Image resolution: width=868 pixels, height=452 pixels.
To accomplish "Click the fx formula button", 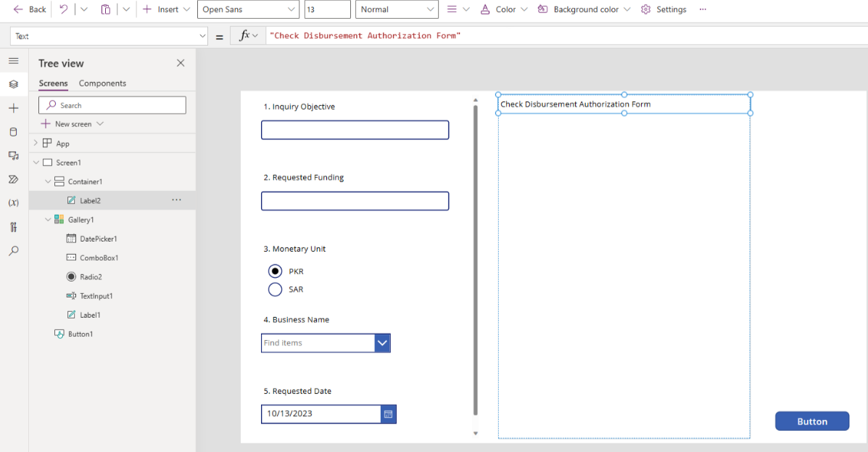I will (249, 36).
